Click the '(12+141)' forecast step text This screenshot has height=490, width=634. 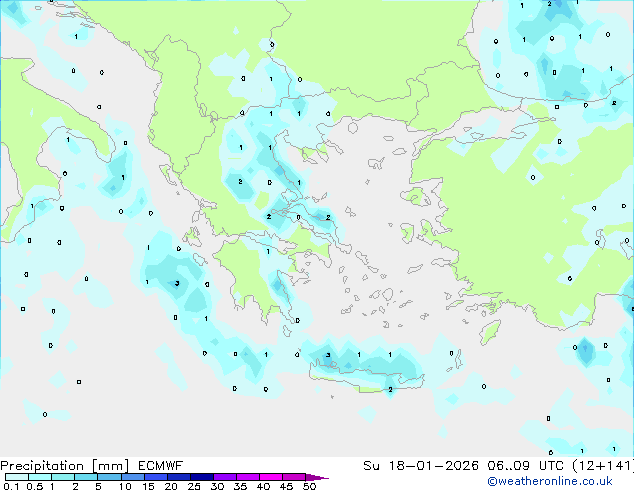click(603, 465)
